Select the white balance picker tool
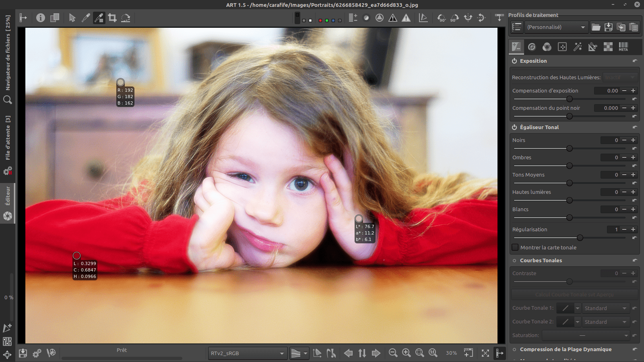644x362 pixels. 86,18
